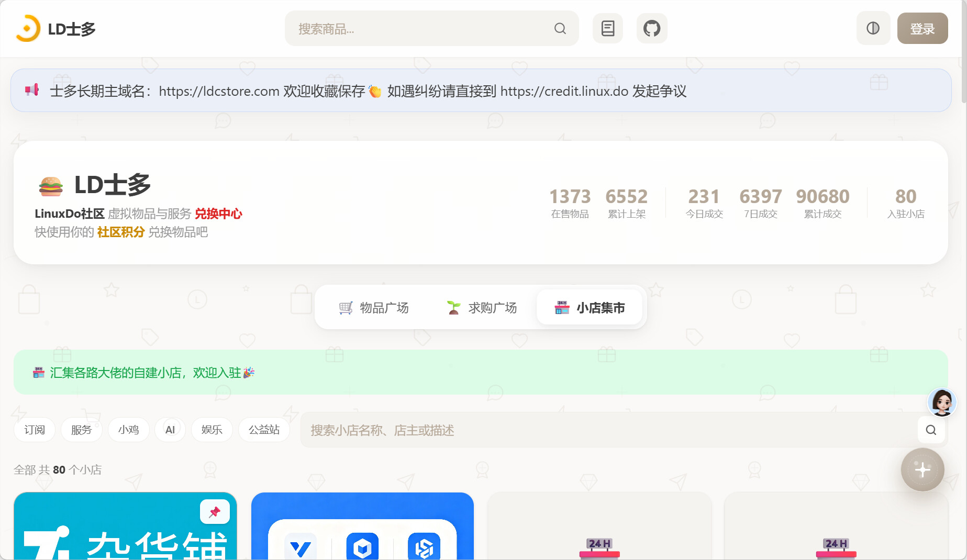
Task: Focus the 搜索商品 search field
Action: click(x=432, y=28)
